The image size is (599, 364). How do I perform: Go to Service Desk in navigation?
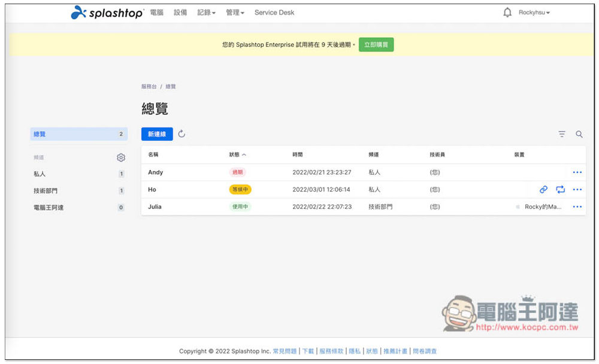coord(274,13)
